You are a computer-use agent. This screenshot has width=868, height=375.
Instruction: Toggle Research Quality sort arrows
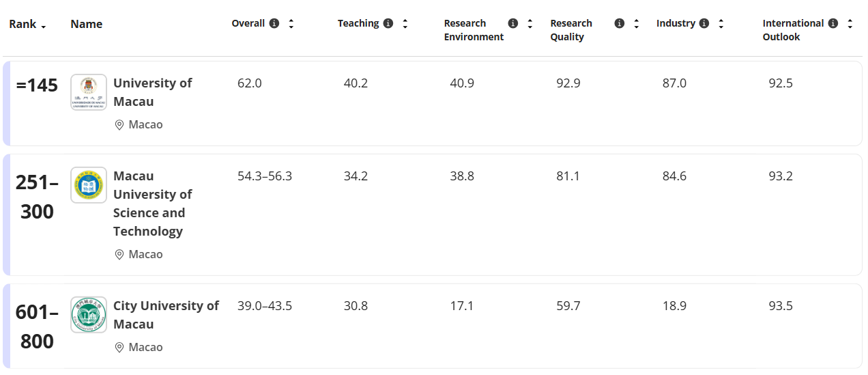click(637, 23)
